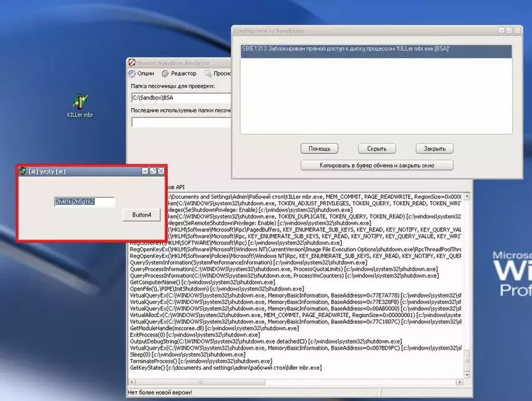The width and height of the screenshot is (532, 401).
Task: Select the QueryProcessInformation ProcessQuotaLimits line
Action: pos(284,269)
